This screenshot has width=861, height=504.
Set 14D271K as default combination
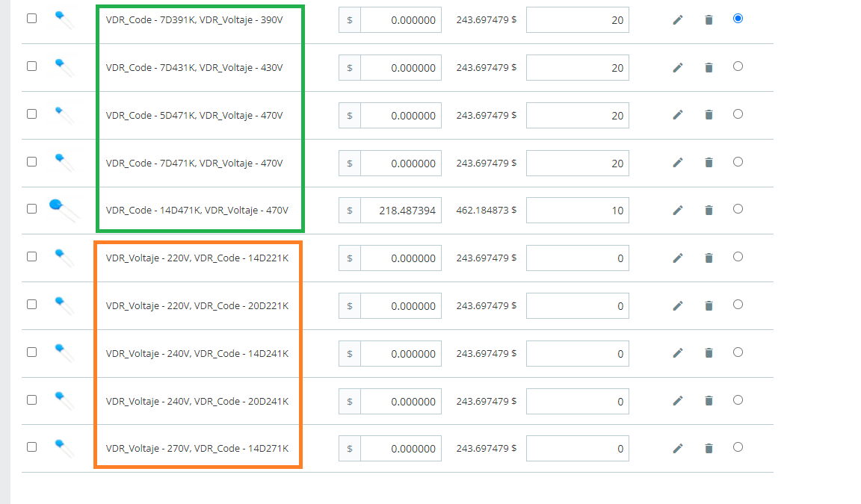[738, 447]
